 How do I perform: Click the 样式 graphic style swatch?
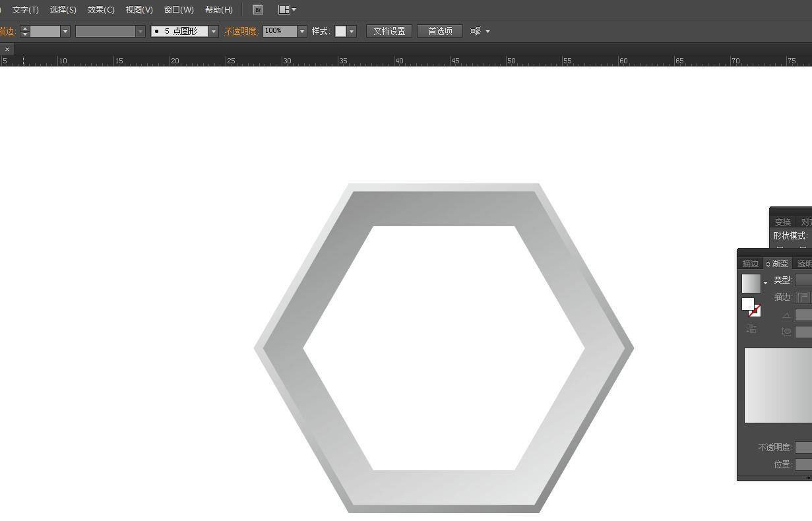(340, 31)
